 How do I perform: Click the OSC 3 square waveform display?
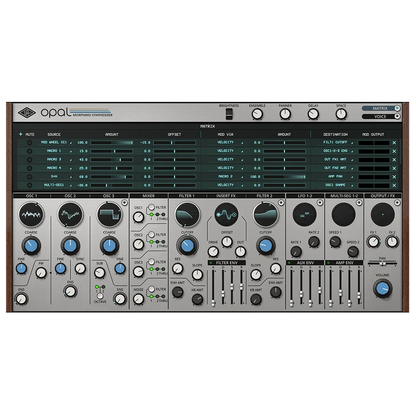coord(109,215)
